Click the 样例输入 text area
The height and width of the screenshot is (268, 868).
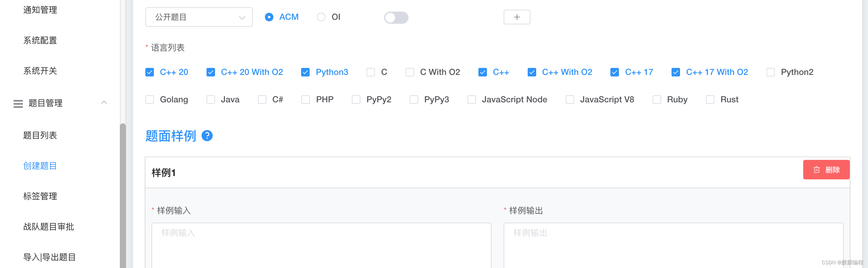click(321, 245)
